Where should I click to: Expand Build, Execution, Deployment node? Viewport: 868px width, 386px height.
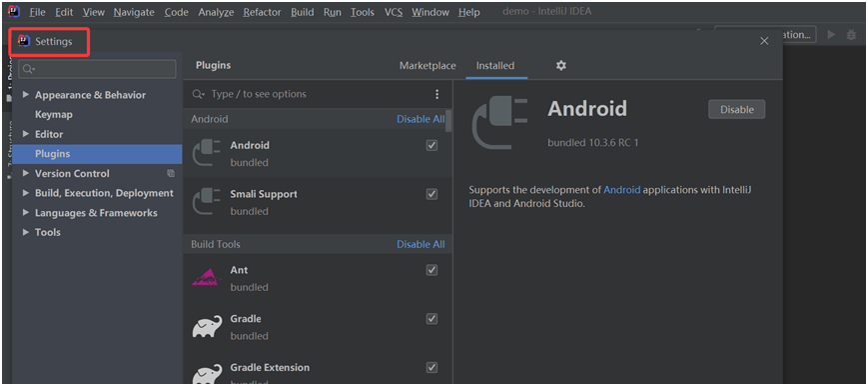(x=25, y=193)
